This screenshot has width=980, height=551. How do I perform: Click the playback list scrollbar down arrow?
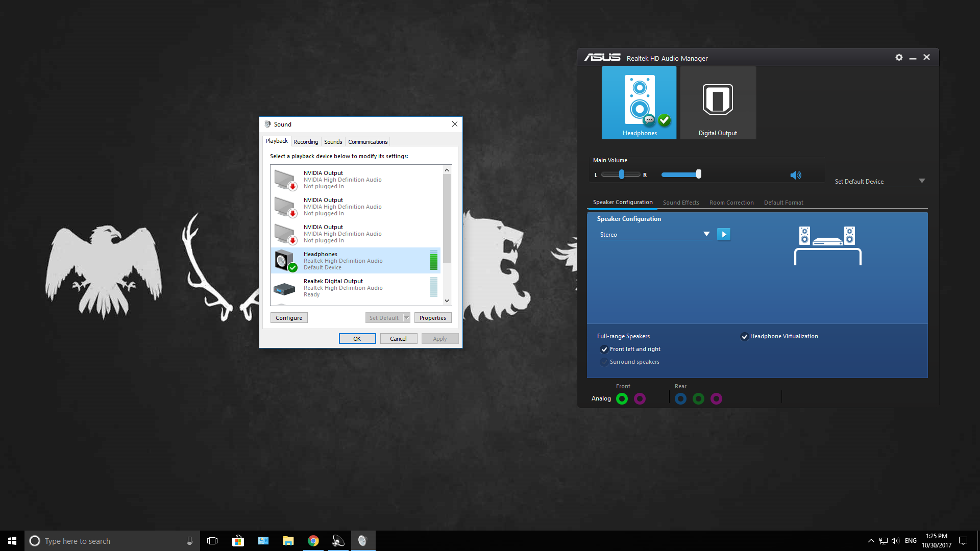click(447, 301)
